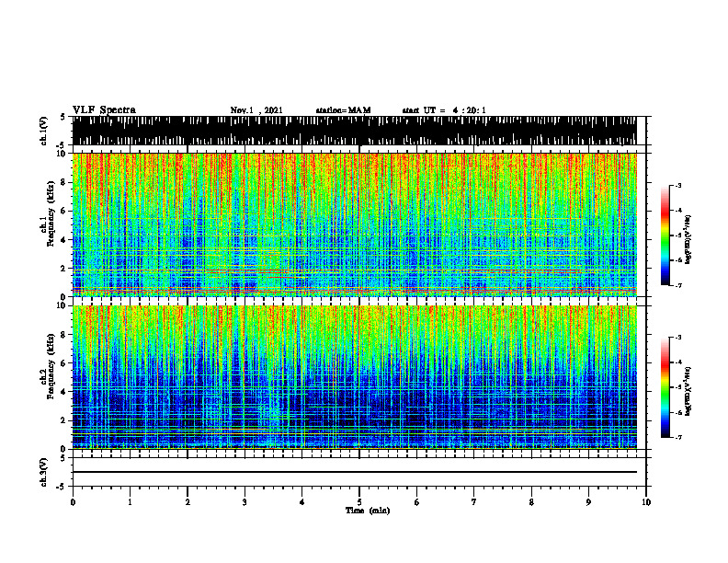The image size is (728, 563).
Task: Click time axis tick label "2"
Action: pyautogui.click(x=188, y=502)
